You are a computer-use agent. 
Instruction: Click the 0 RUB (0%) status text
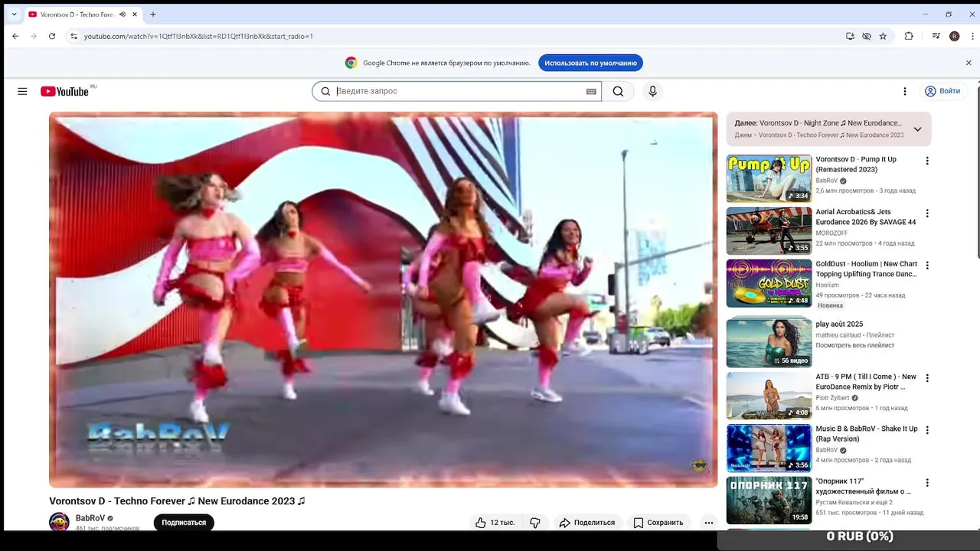(860, 536)
